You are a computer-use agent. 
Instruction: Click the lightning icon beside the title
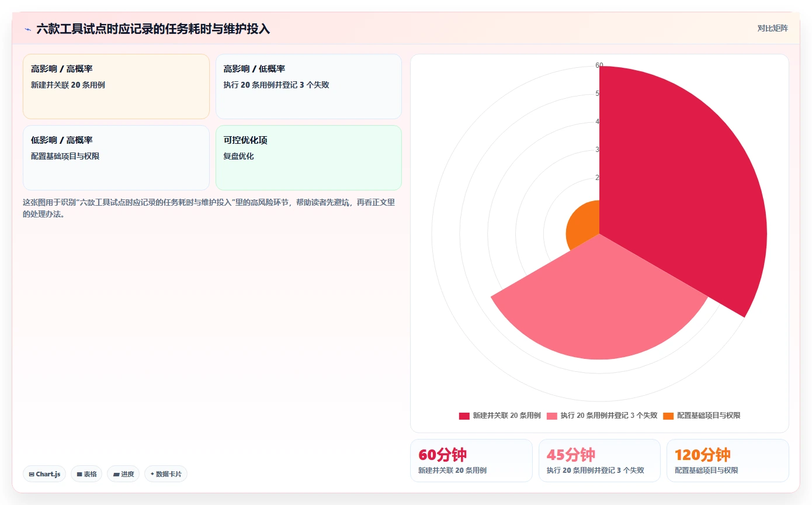(x=27, y=29)
